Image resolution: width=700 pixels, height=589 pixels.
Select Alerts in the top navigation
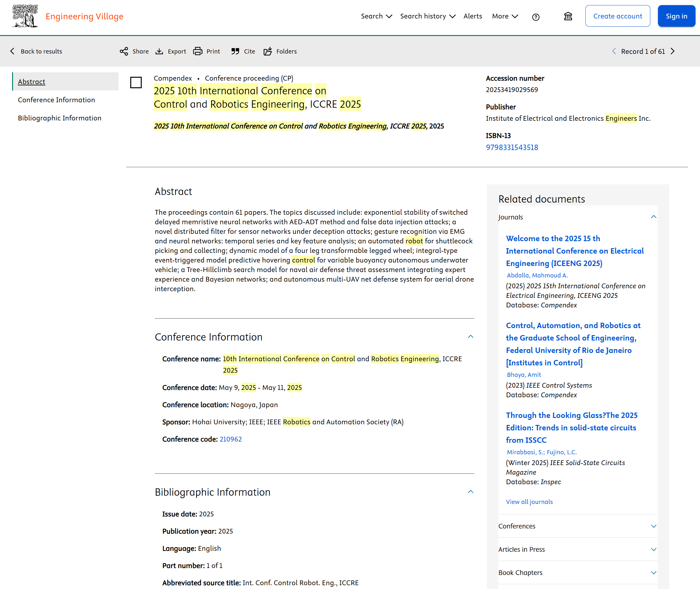pyautogui.click(x=472, y=16)
